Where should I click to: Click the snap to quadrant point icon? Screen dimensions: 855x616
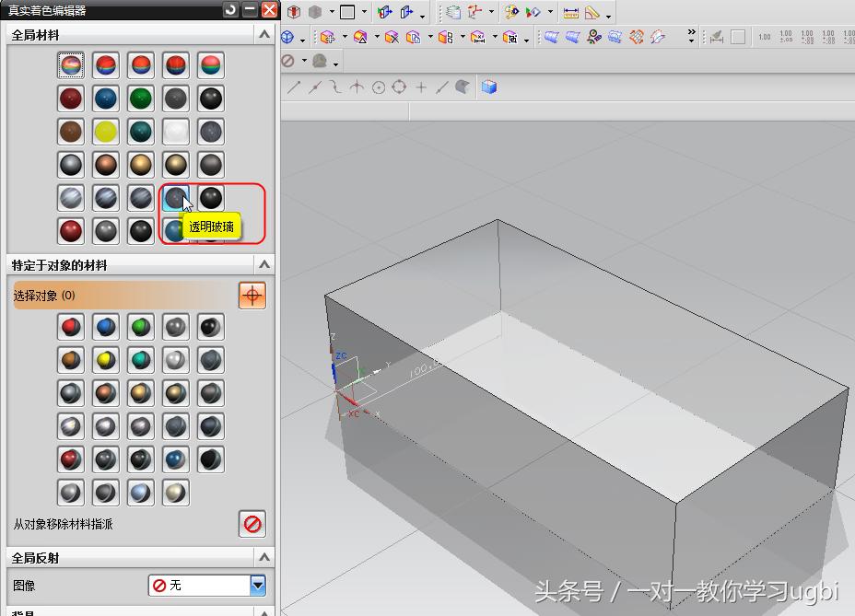(x=399, y=87)
